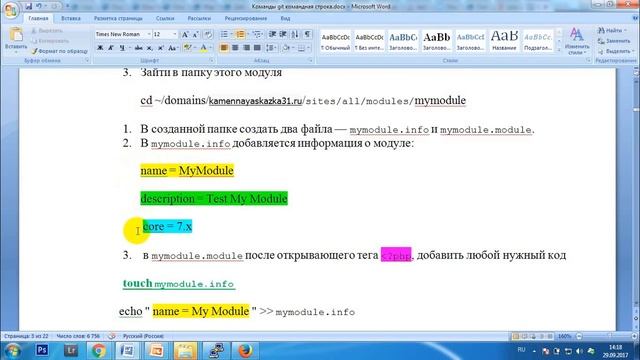Image resolution: width=640 pixels, height=360 pixels.
Task: Center the paragraph text
Action: click(x=235, y=48)
